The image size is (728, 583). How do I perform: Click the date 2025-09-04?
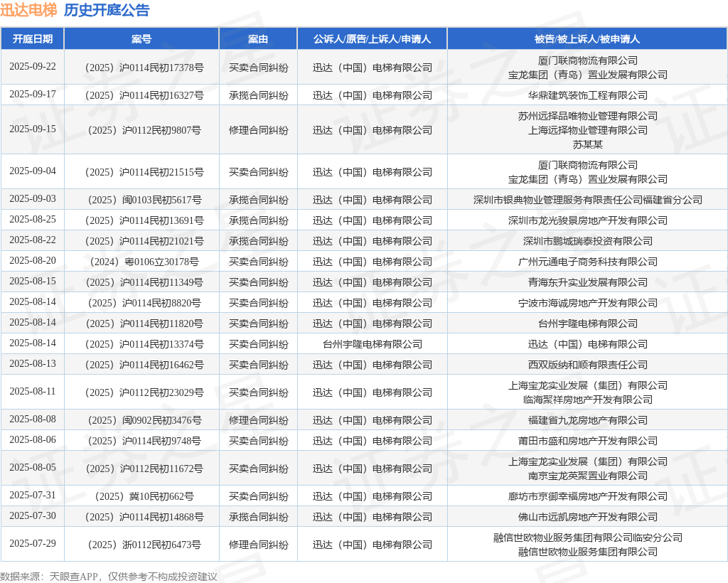(33, 171)
